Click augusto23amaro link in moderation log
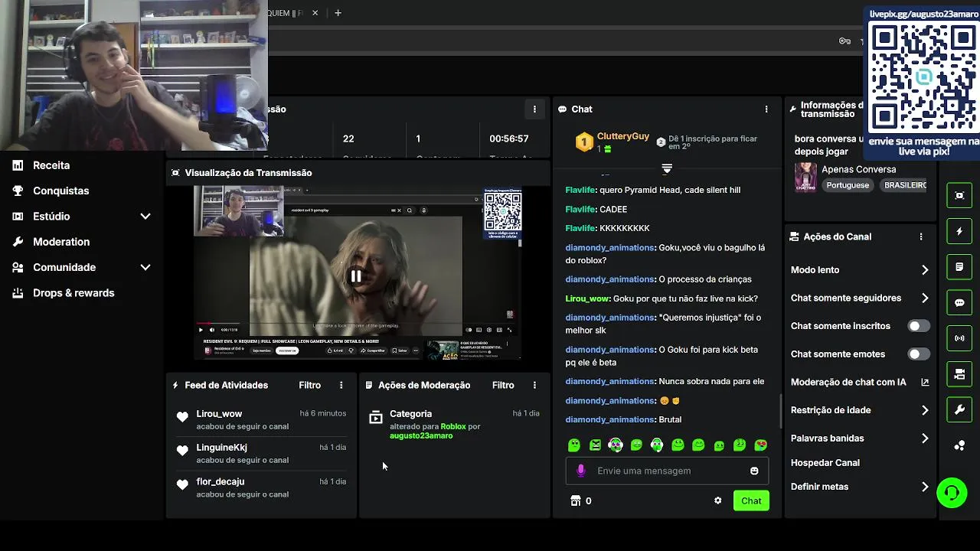 tap(421, 436)
